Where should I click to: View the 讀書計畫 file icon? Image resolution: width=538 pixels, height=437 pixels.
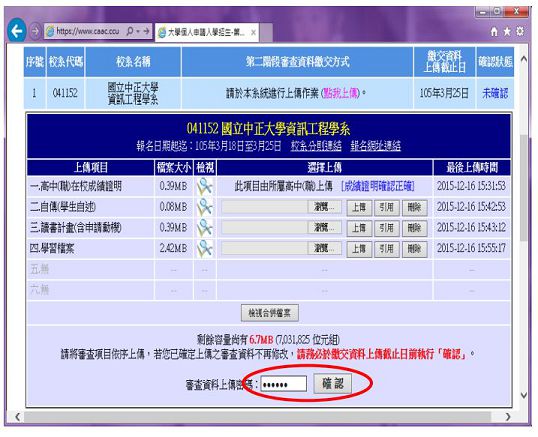point(205,228)
